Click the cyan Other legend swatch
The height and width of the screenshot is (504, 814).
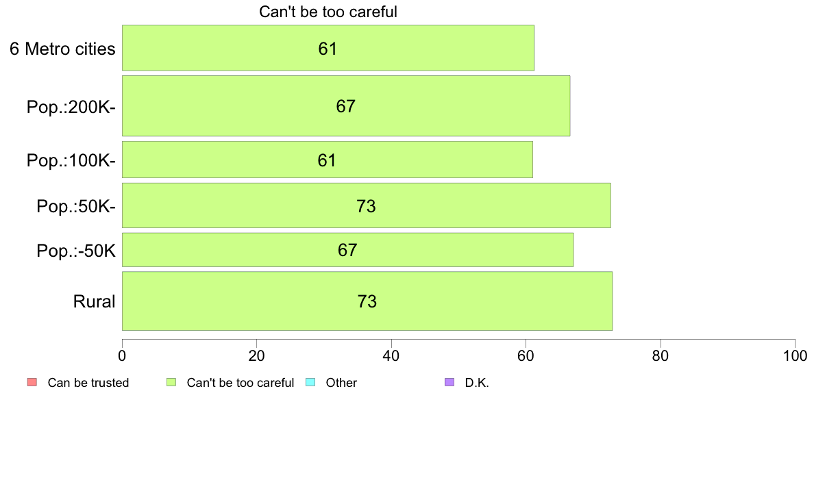tap(310, 383)
